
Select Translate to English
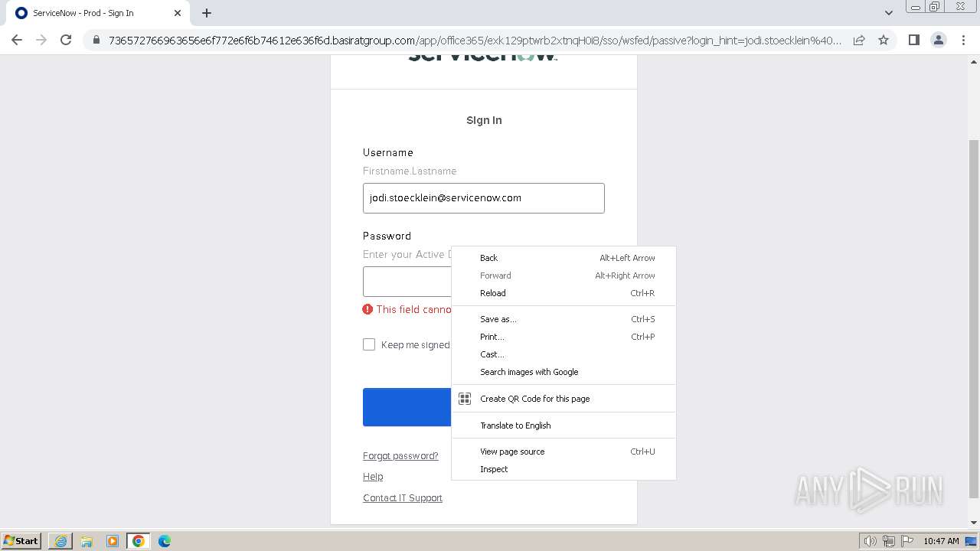click(563, 425)
